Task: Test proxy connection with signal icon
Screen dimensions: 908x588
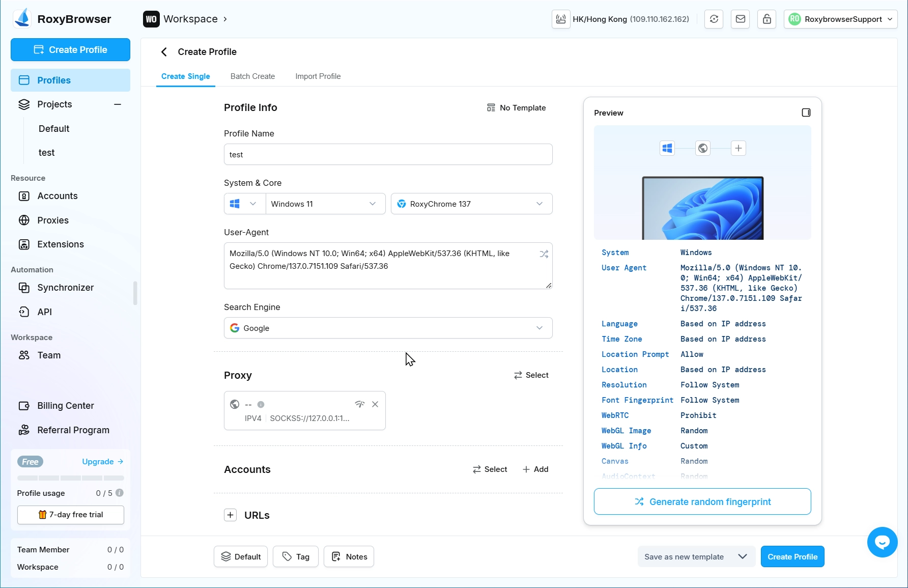Action: 359,404
